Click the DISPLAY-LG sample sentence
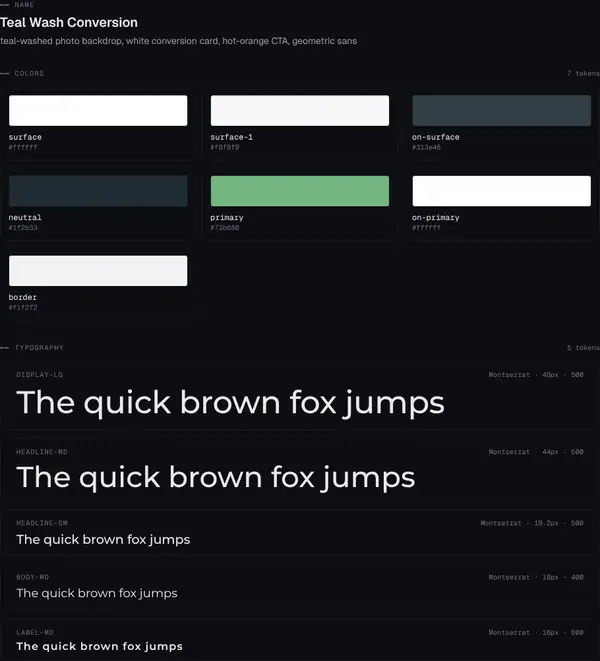Viewport: 600px width, 661px height. pos(230,403)
